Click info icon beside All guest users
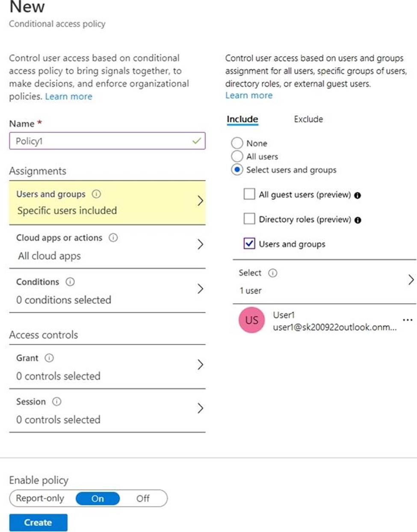This screenshot has width=417, height=532. click(358, 195)
